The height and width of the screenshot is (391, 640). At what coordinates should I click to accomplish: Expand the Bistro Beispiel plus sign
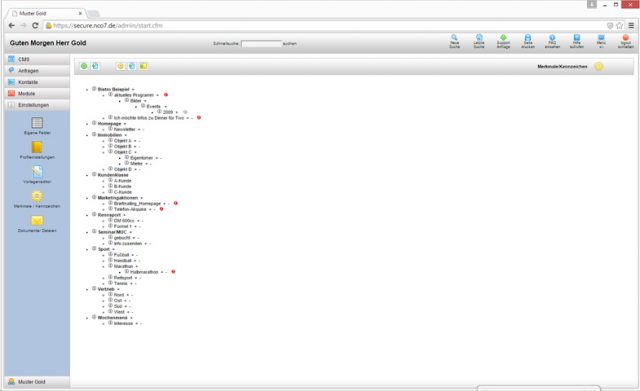(133, 89)
